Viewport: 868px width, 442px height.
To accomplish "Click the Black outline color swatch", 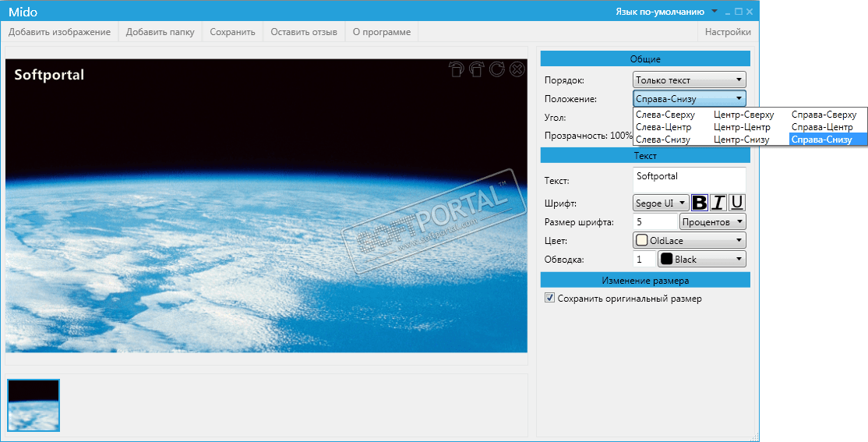I will (666, 260).
